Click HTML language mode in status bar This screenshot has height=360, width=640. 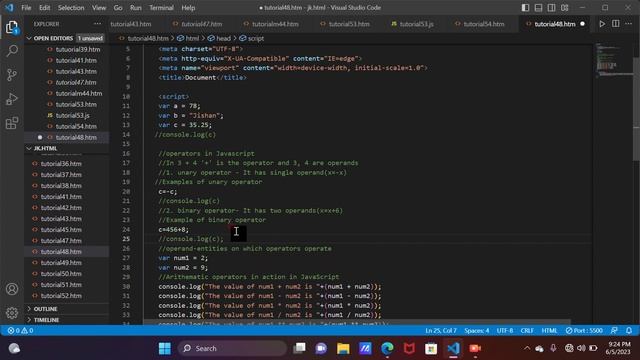tap(549, 331)
